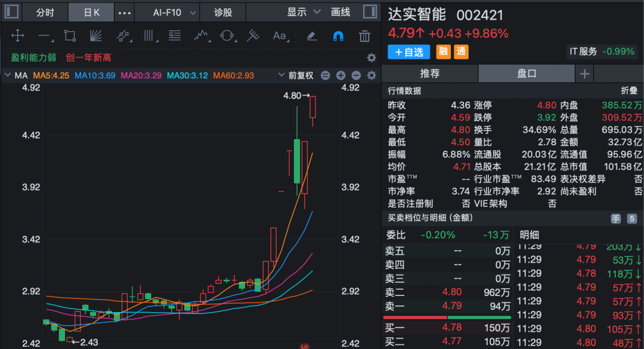Toggle the right sidebar panel icon

[370, 12]
